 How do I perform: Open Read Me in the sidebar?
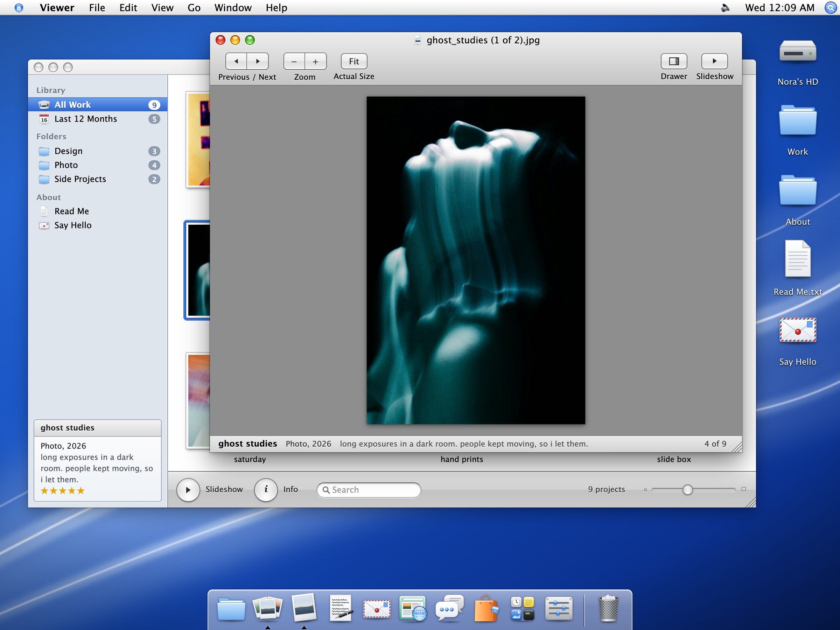(98, 211)
